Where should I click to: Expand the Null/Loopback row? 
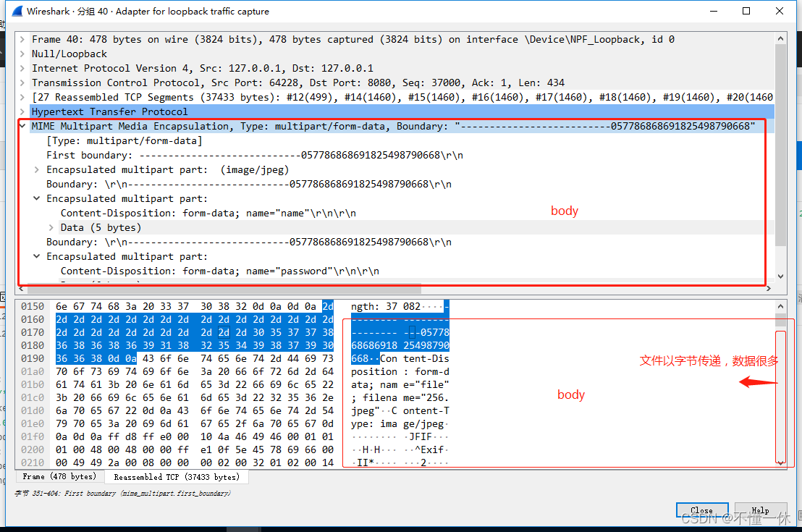[22, 54]
